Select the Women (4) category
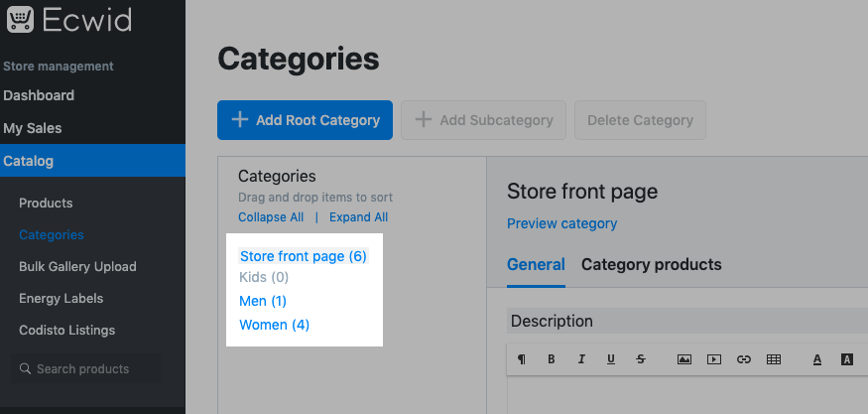This screenshot has width=868, height=414. pos(274,325)
